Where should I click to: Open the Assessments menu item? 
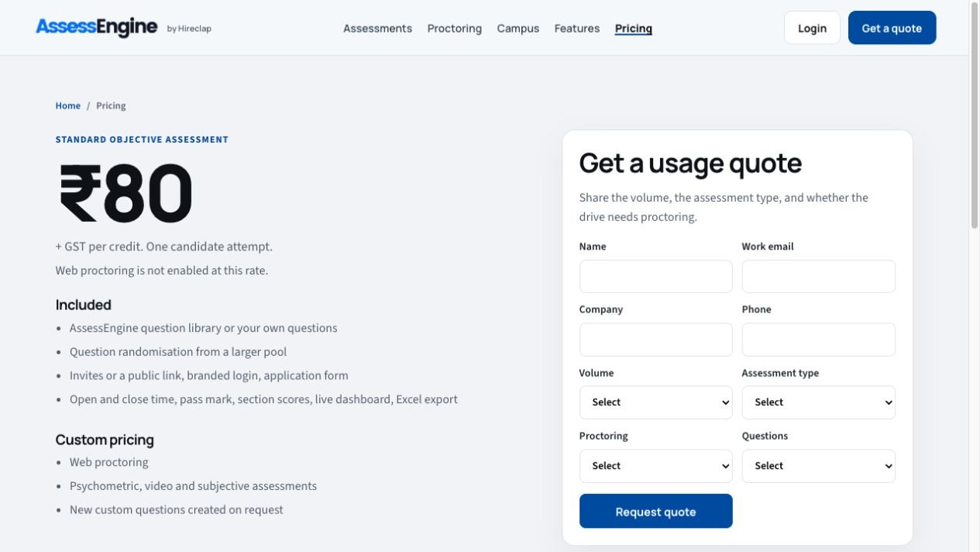pyautogui.click(x=377, y=29)
